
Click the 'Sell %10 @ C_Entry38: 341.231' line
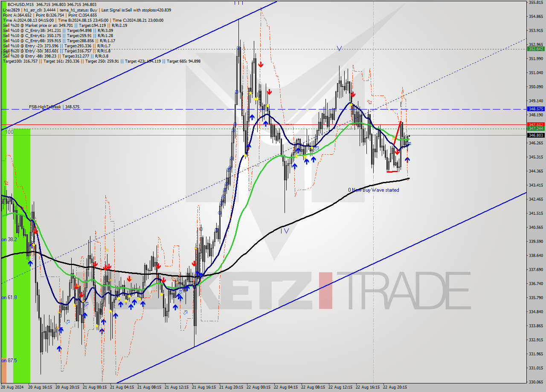pos(58,30)
